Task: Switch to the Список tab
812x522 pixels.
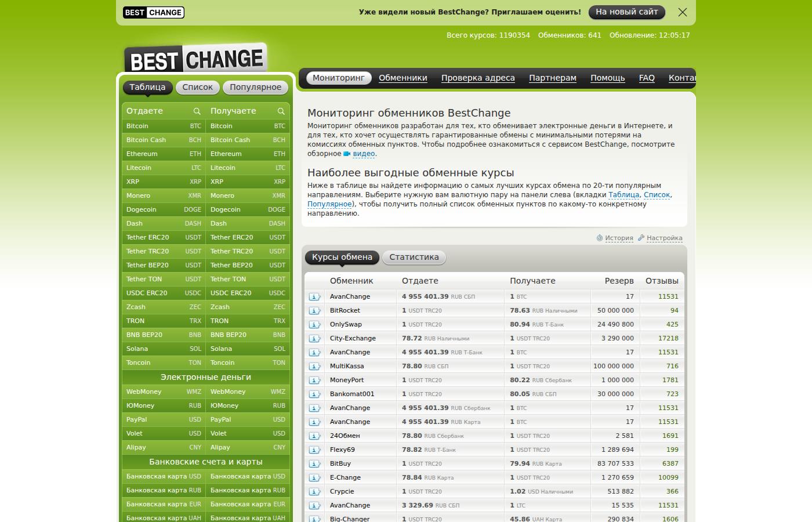Action: coord(198,87)
